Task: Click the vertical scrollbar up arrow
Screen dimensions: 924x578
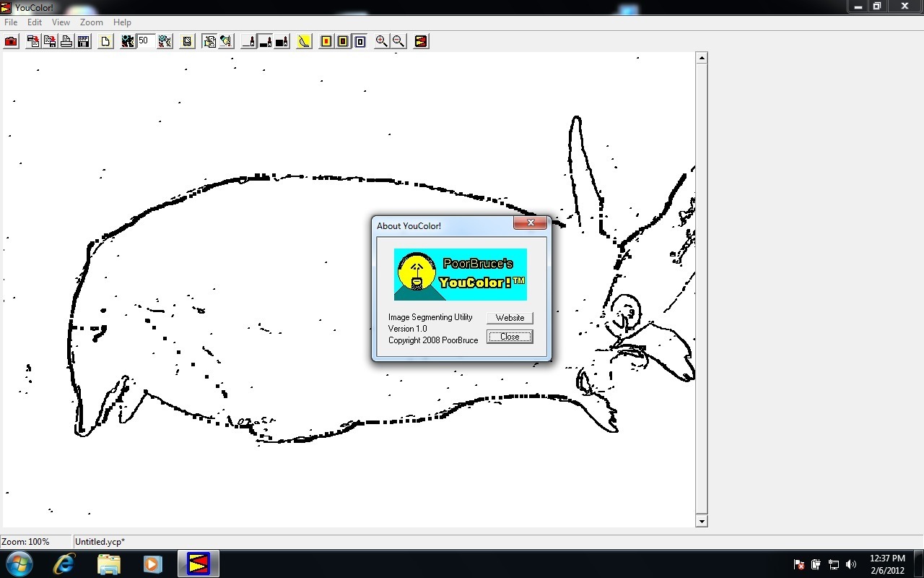Action: coord(702,58)
